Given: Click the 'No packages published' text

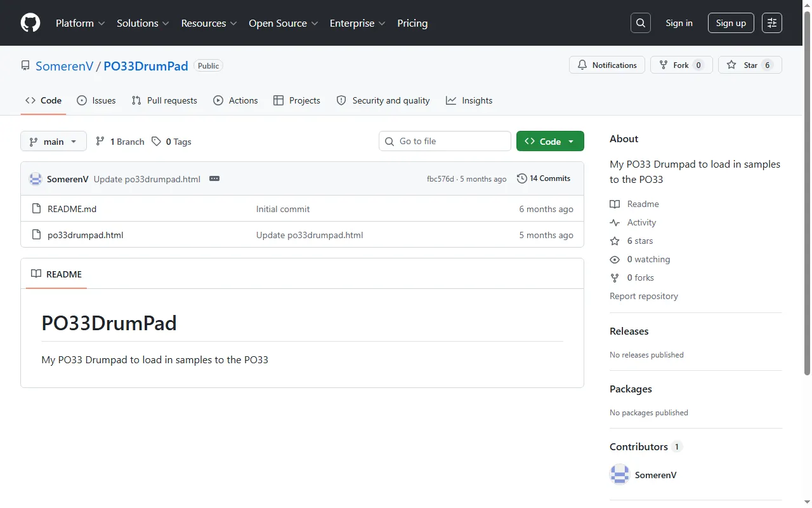Looking at the screenshot, I should pos(649,413).
